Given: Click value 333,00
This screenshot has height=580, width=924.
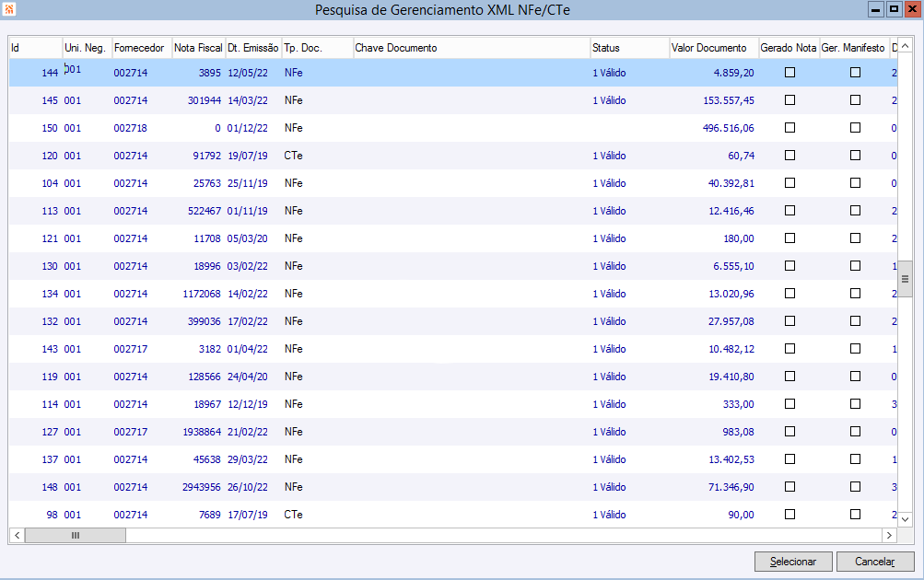Looking at the screenshot, I should click(x=739, y=404).
